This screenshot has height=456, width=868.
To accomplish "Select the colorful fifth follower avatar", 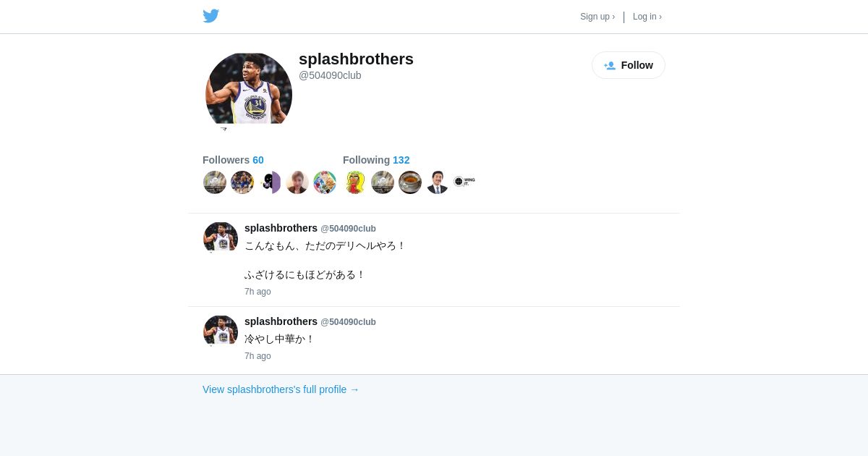I will [x=325, y=182].
